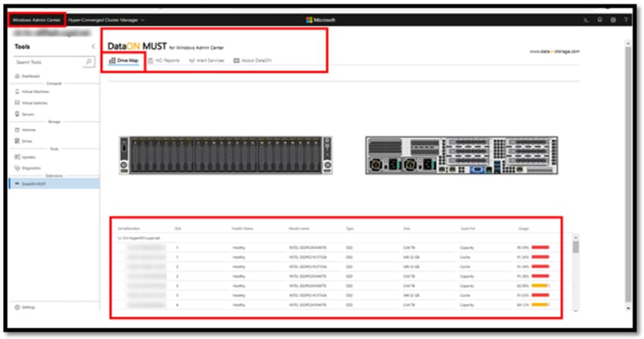Sort by SerialNumber column header

[129, 229]
